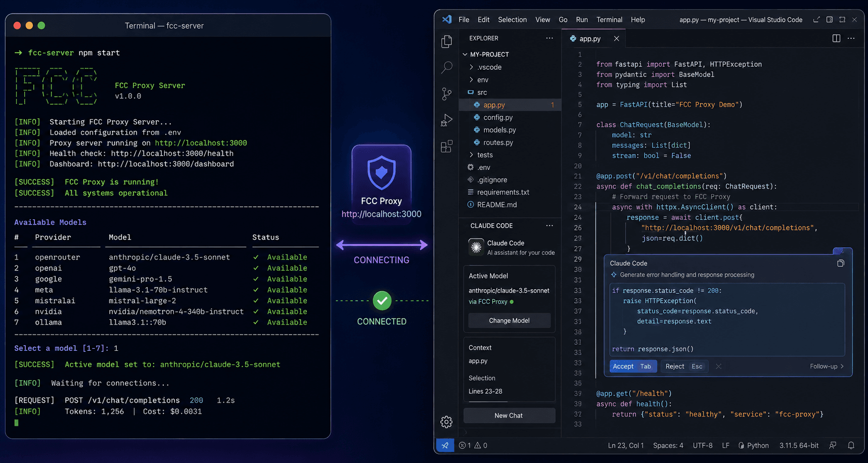Open the Source Control view
868x463 pixels.
[446, 94]
